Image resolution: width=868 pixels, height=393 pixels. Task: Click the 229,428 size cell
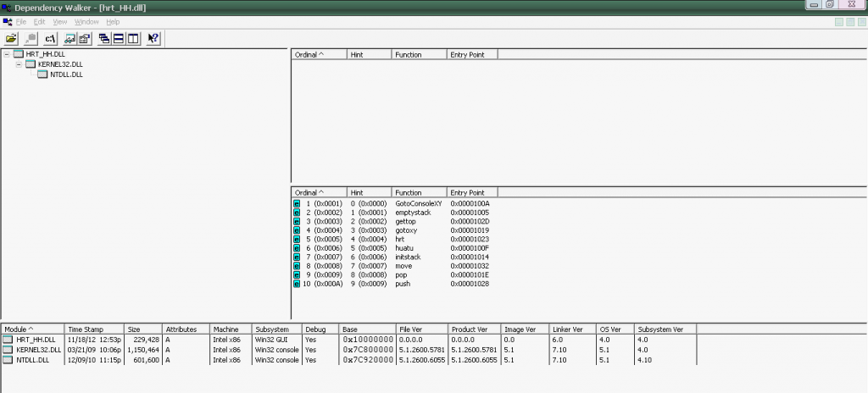pos(144,340)
